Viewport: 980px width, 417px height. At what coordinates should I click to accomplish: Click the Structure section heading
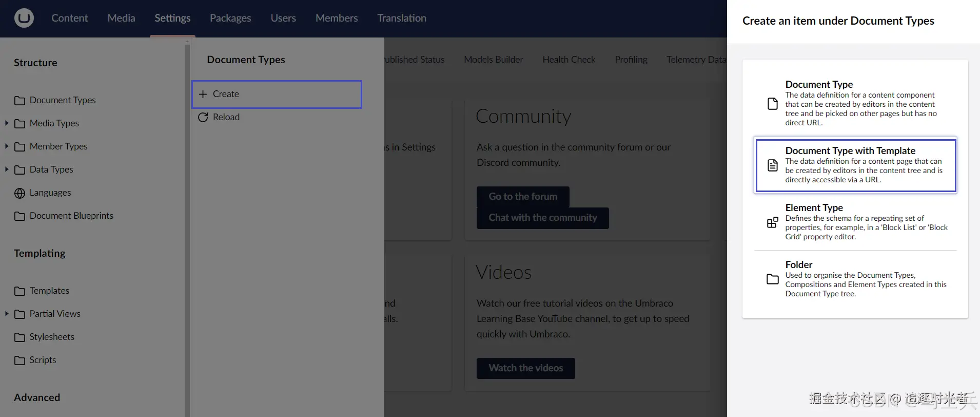click(35, 63)
